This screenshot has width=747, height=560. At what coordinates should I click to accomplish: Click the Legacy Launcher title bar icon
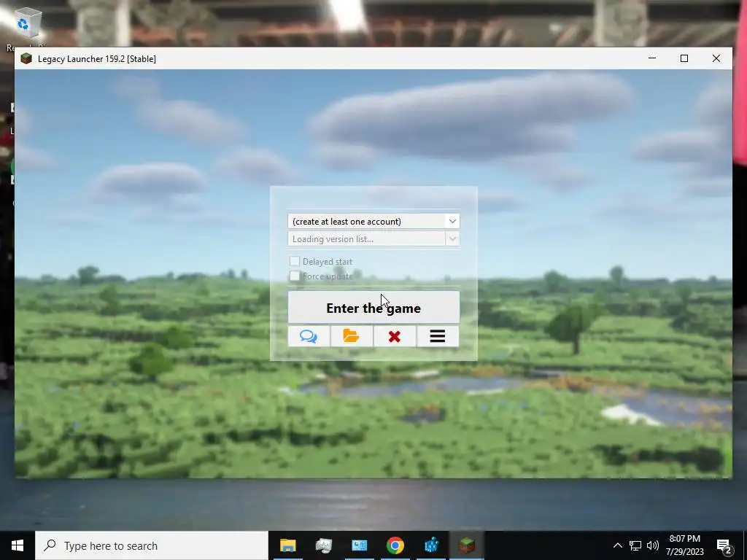coord(26,58)
